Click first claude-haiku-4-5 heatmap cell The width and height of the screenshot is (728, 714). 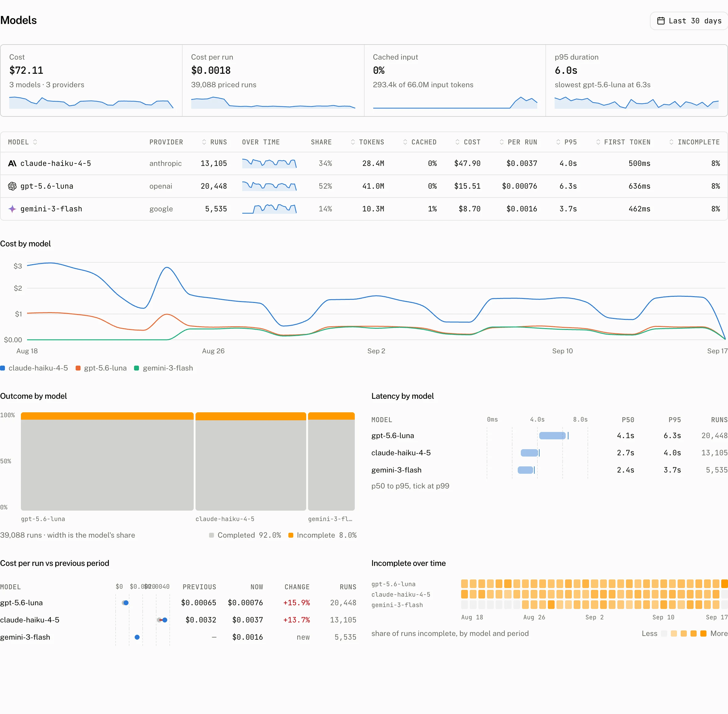click(x=465, y=594)
